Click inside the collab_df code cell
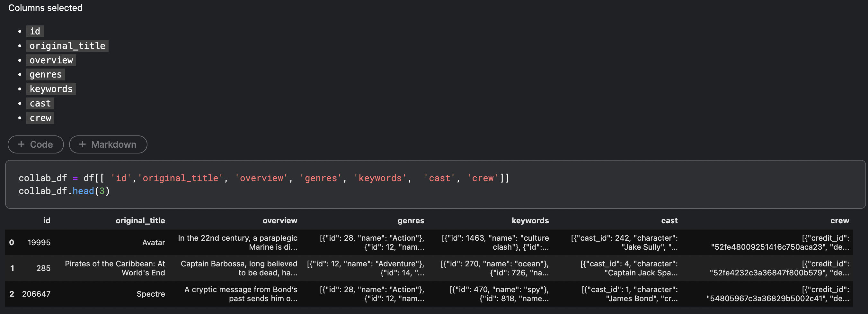This screenshot has width=868, height=314. [435, 184]
